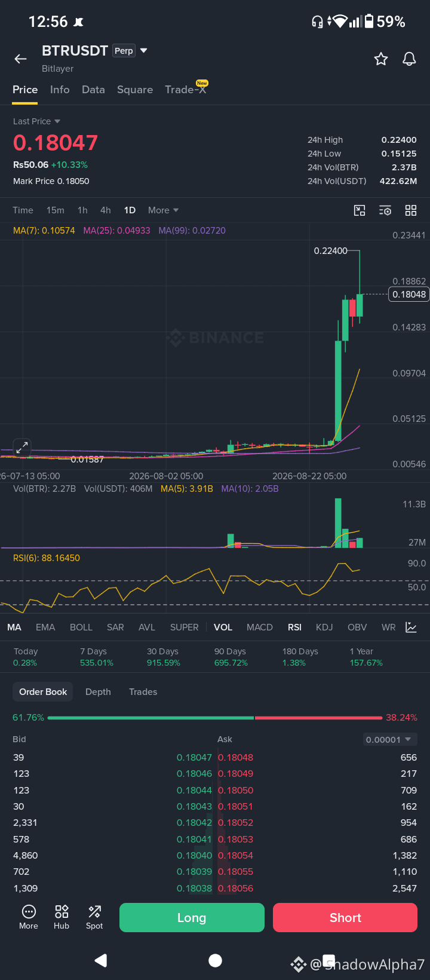
Task: Toggle the OBV indicator
Action: [x=357, y=627]
